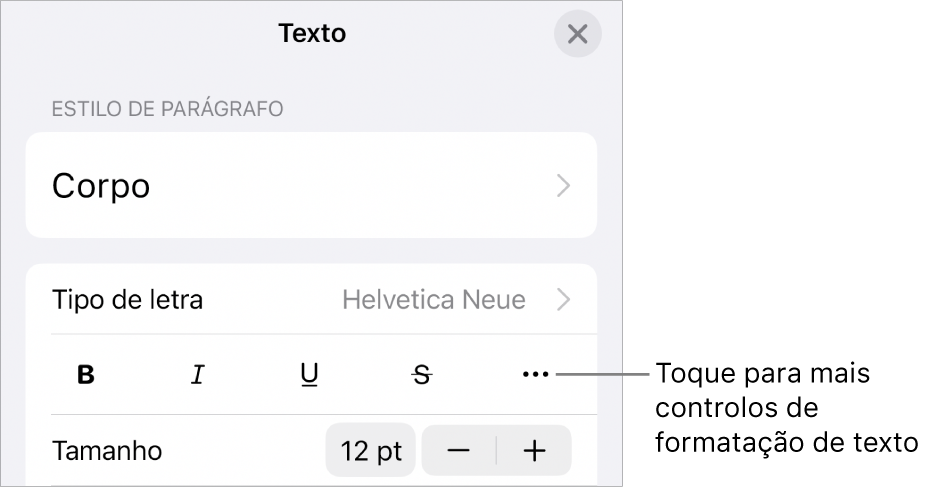Toggle bold formatting with the B icon
Screen dimensions: 926x487
pos(87,375)
